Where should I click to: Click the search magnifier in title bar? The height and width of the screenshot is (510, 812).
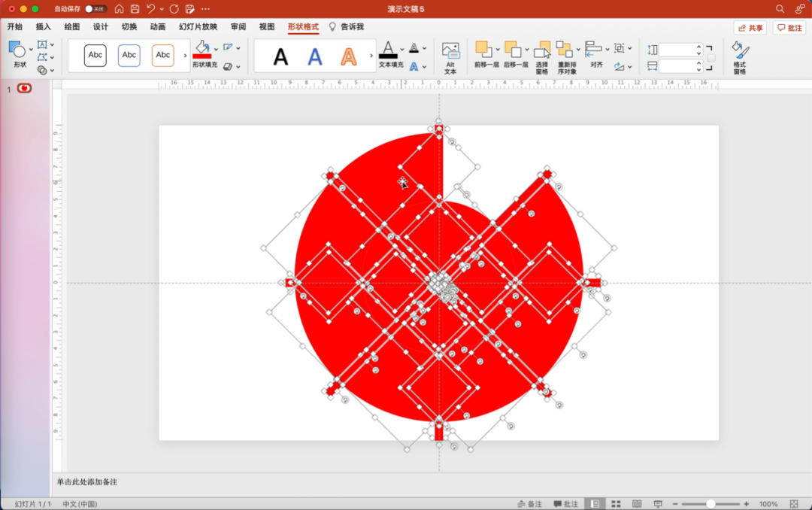[780, 9]
